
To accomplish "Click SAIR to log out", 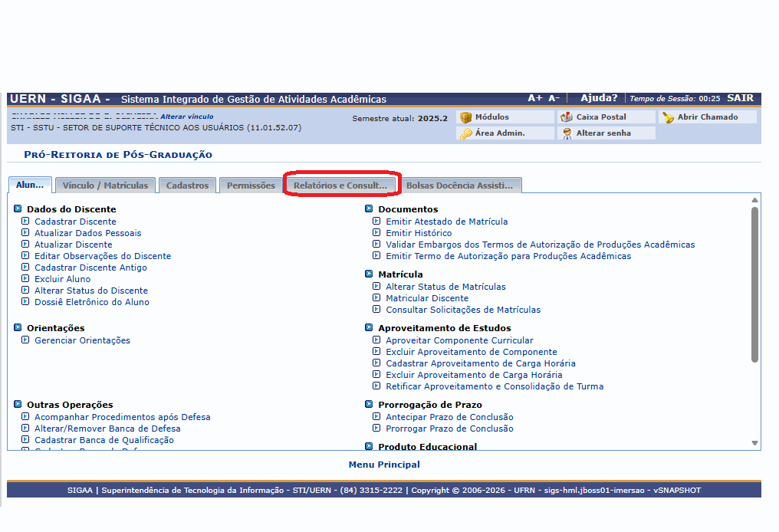I will [740, 98].
